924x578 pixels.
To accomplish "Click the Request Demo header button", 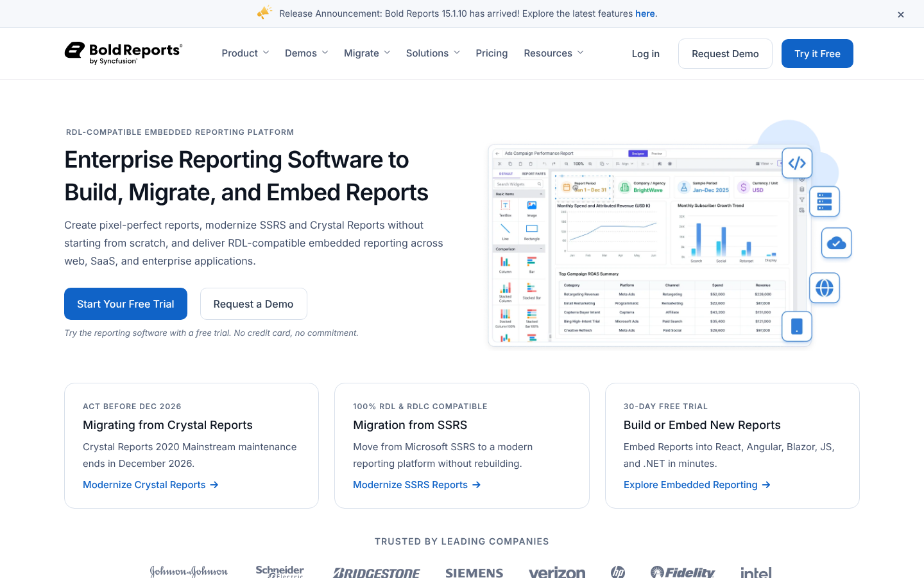I will pyautogui.click(x=725, y=54).
